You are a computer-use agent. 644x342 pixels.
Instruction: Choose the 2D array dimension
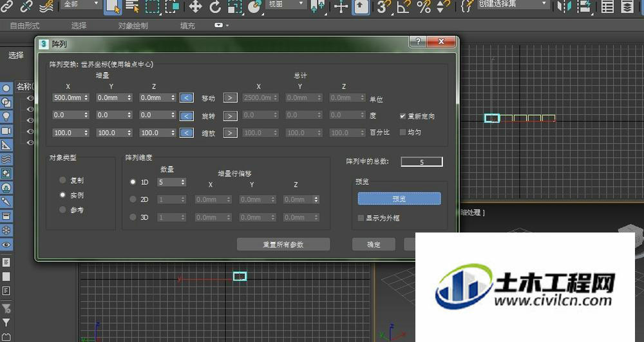pos(139,200)
